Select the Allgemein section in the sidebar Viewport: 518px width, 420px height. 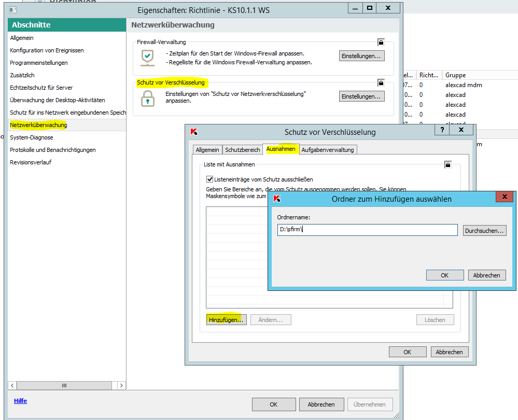[x=67, y=38]
